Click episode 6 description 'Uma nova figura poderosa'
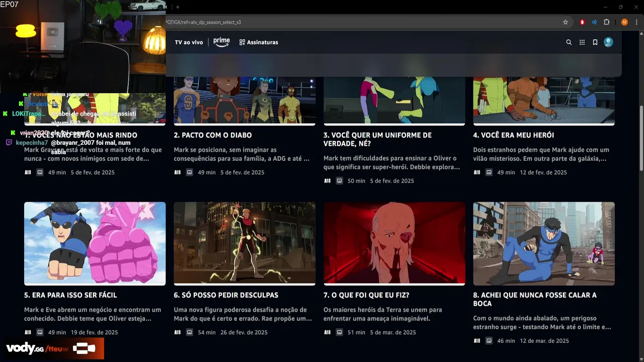Screen dimensions: 644x362 [243, 314]
